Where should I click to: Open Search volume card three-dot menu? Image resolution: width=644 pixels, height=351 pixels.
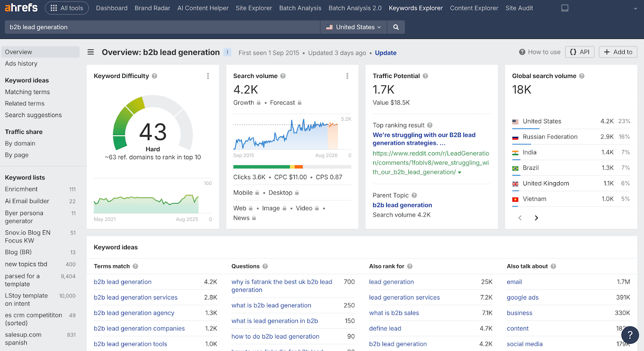pos(347,76)
